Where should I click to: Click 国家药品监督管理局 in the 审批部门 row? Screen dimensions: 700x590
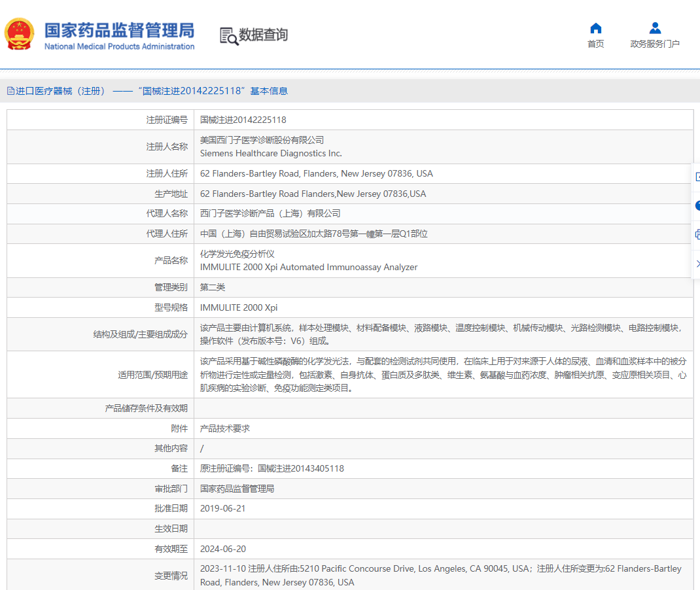[237, 489]
